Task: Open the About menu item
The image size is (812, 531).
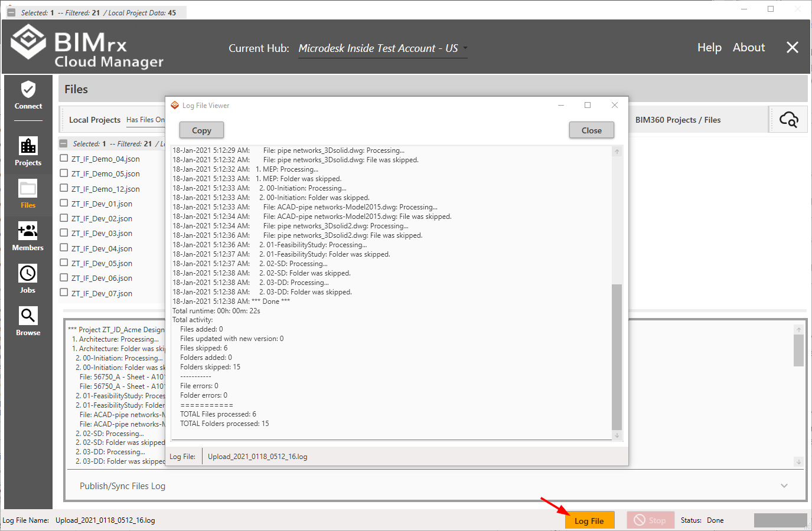Action: coord(748,48)
